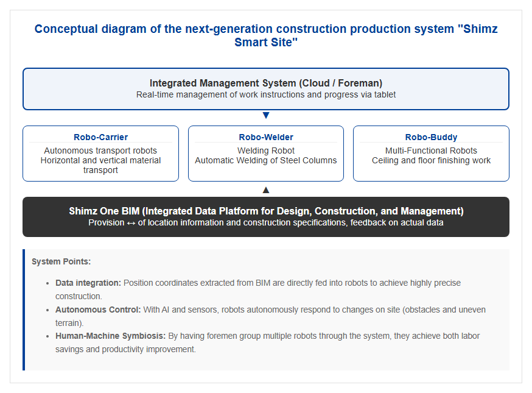Click the Data integration bullet label
This screenshot has width=532, height=393.
click(88, 283)
